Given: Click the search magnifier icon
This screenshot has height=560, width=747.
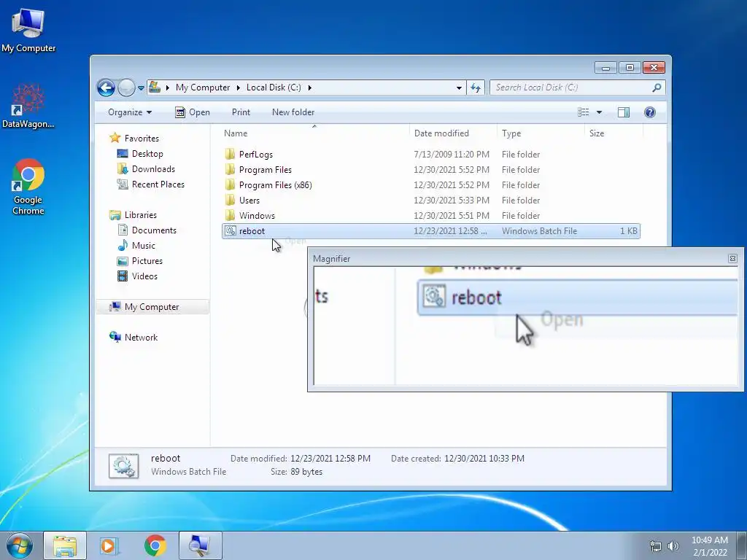Looking at the screenshot, I should (657, 87).
